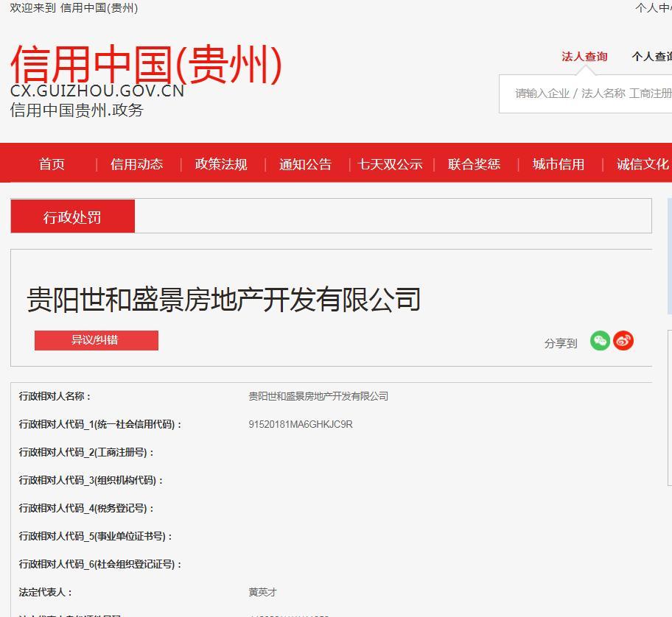Click the 信用中国(贵州) site logo
The image size is (672, 617).
(146, 64)
